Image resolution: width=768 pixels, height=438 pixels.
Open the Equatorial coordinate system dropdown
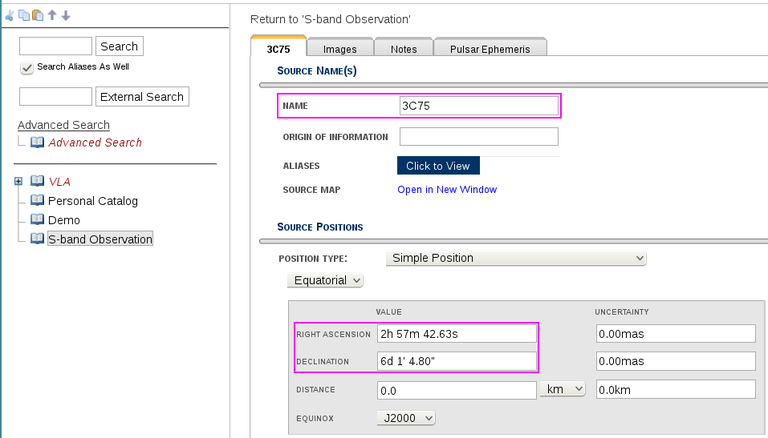[327, 281]
